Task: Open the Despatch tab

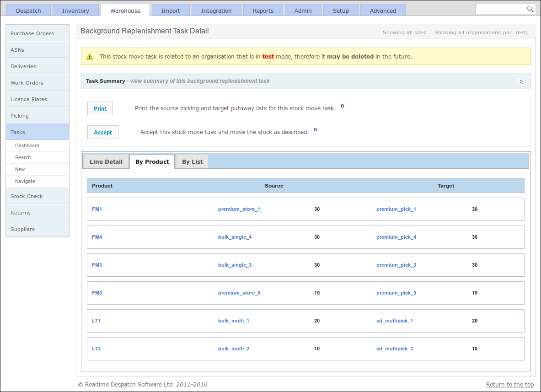Action: click(29, 11)
